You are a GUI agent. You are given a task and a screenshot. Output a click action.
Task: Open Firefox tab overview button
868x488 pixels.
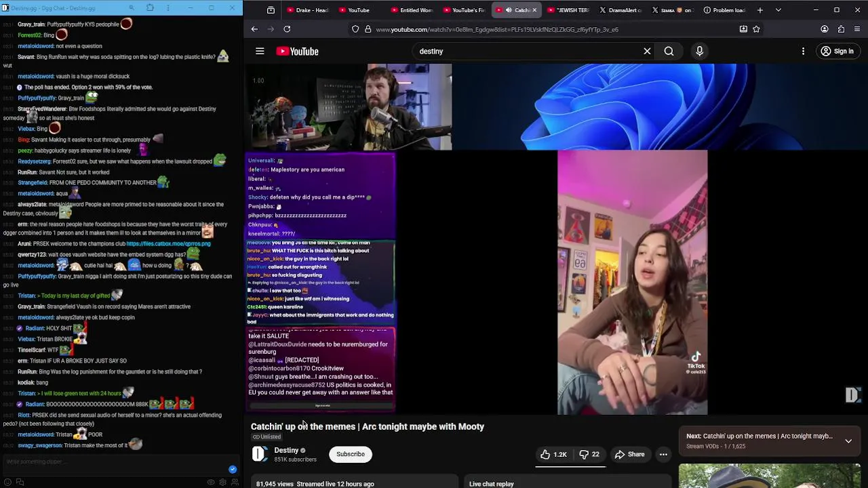point(271,10)
